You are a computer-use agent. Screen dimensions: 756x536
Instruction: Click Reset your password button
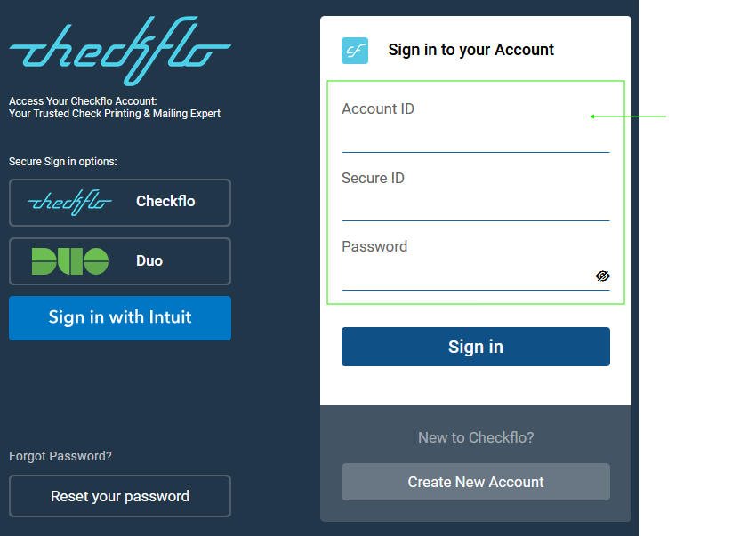point(120,496)
